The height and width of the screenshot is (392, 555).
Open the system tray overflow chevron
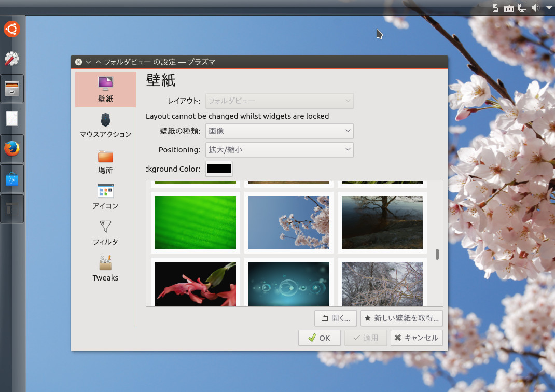(548, 8)
